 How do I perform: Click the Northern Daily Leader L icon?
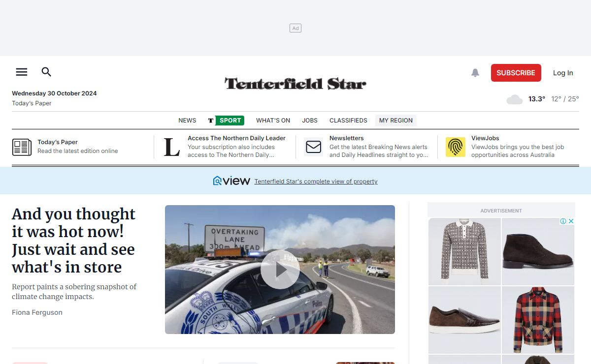coord(172,147)
